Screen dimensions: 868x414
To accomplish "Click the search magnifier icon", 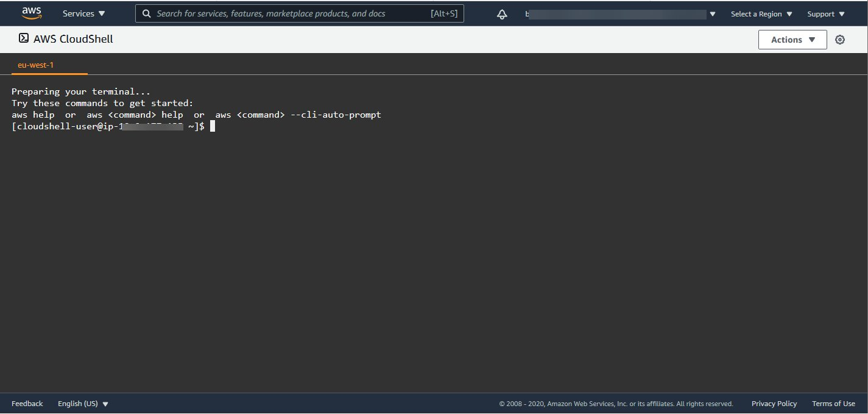I will (x=147, y=13).
